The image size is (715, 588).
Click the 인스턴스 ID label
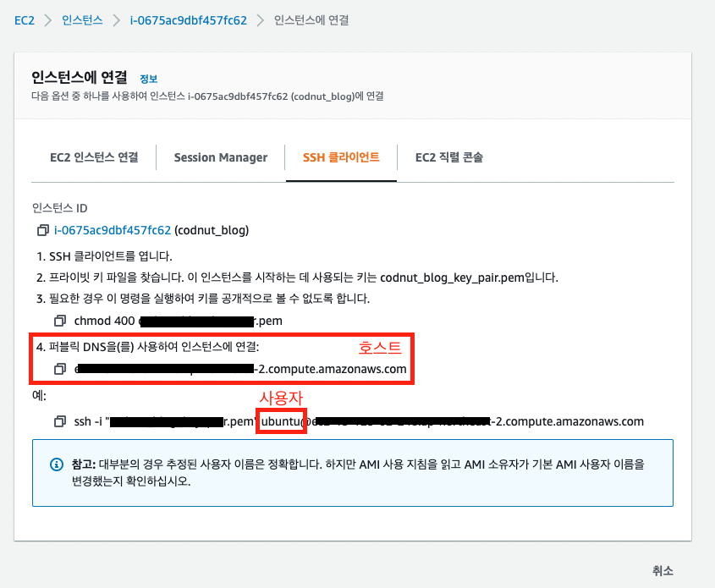tap(60, 208)
